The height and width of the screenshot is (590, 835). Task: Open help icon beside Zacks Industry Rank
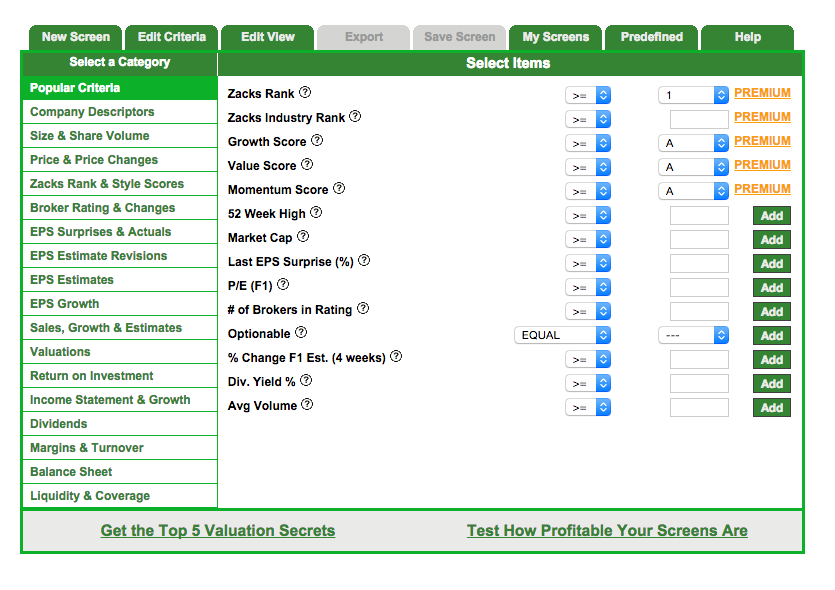355,117
